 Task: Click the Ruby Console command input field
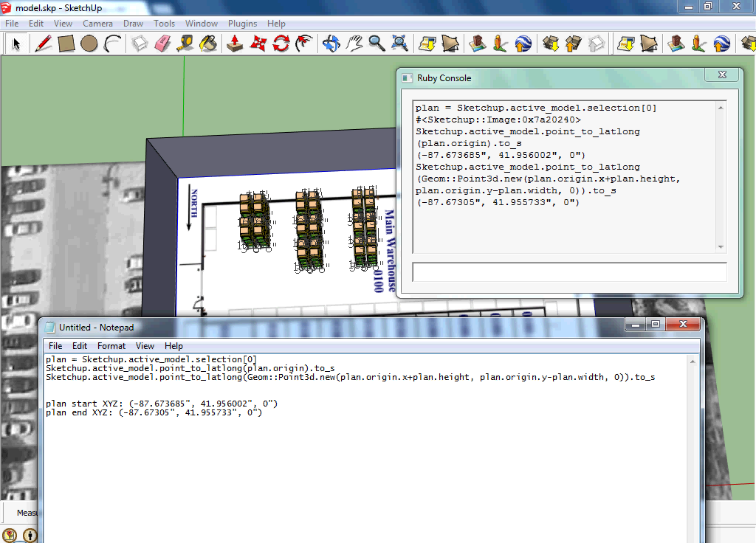pos(568,272)
